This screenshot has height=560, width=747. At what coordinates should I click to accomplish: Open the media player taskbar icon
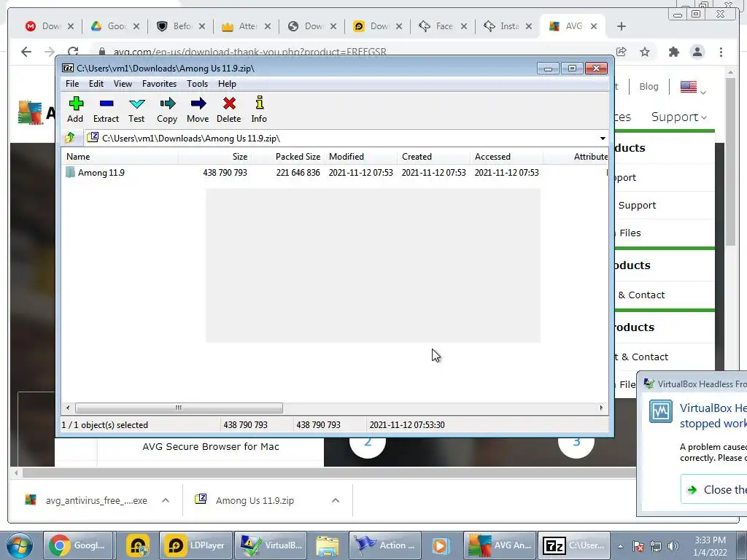click(441, 545)
